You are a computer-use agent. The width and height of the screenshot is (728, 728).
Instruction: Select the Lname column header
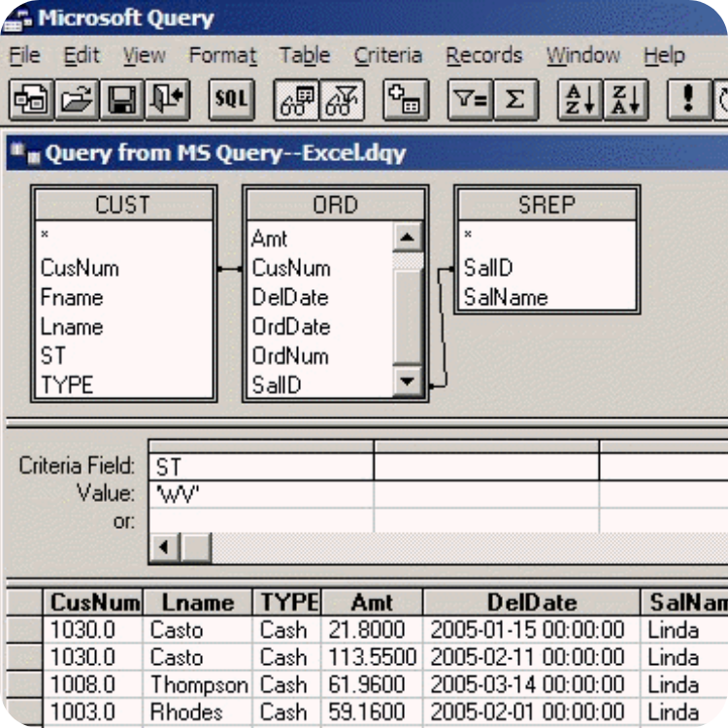pyautogui.click(x=198, y=603)
